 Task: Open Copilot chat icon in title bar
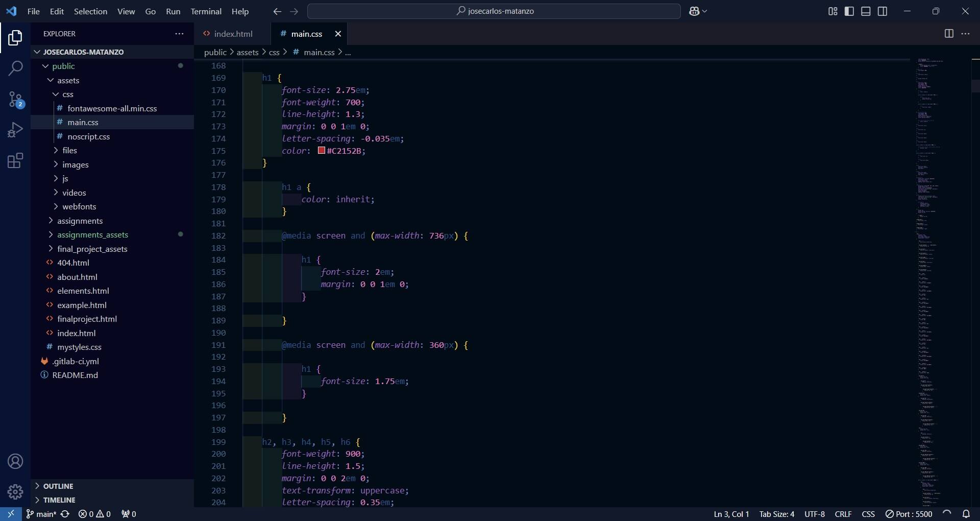pos(698,11)
